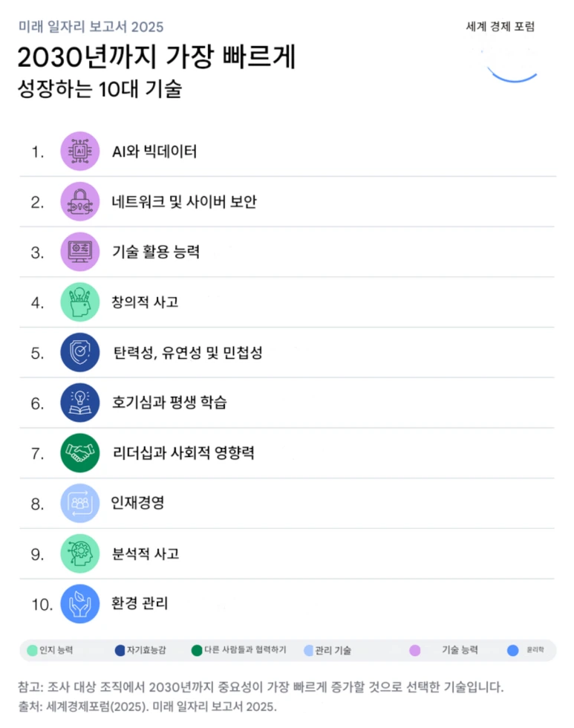Click the '미래 일자리 보고서 2025' header text
This screenshot has width=574, height=728.
pyautogui.click(x=91, y=27)
